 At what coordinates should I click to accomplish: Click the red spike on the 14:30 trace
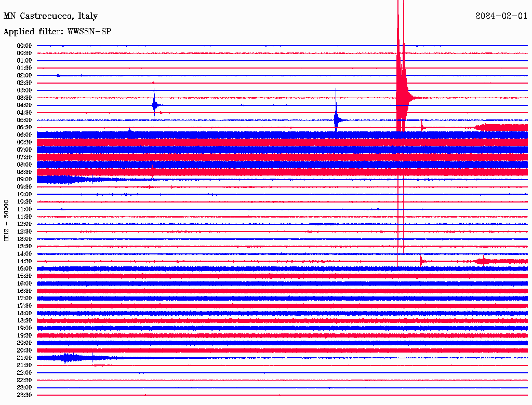coord(421,261)
